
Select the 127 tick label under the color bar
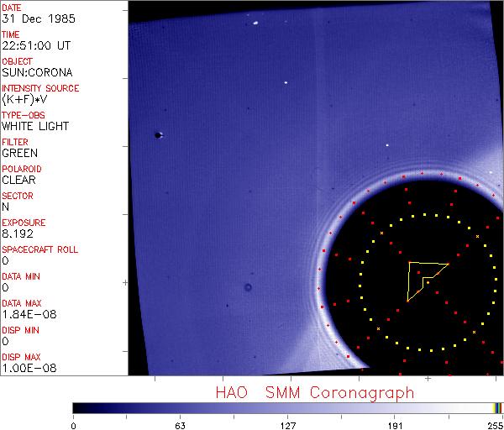click(x=286, y=424)
